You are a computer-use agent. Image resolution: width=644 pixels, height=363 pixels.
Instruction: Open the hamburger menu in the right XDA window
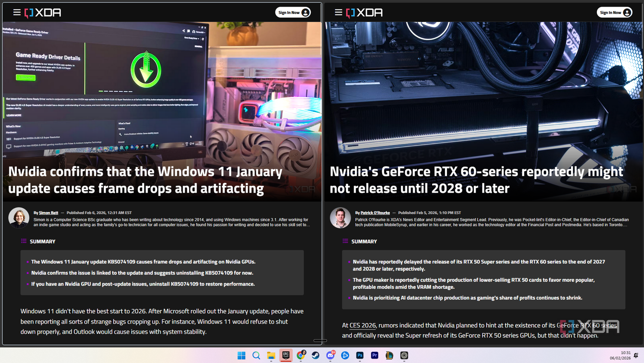338,13
